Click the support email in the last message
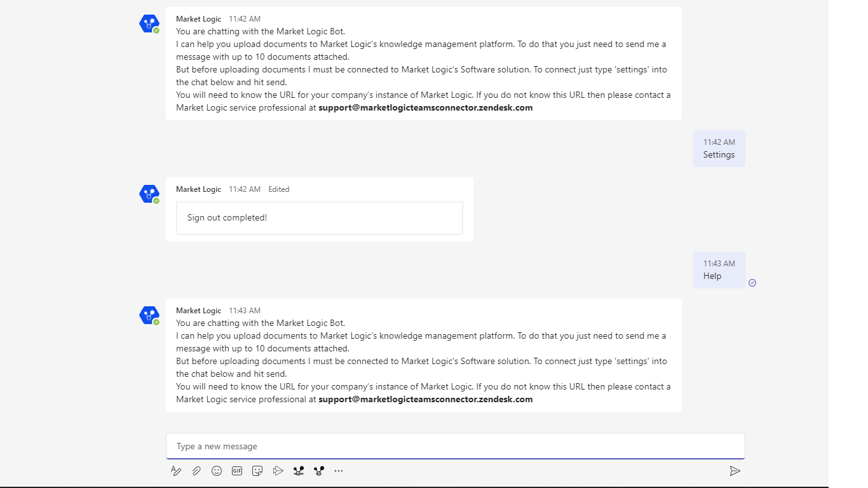The height and width of the screenshot is (488, 868). pyautogui.click(x=426, y=400)
